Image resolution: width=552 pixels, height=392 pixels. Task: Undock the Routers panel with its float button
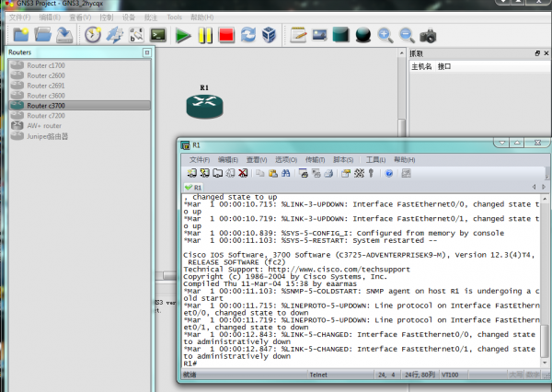147,52
